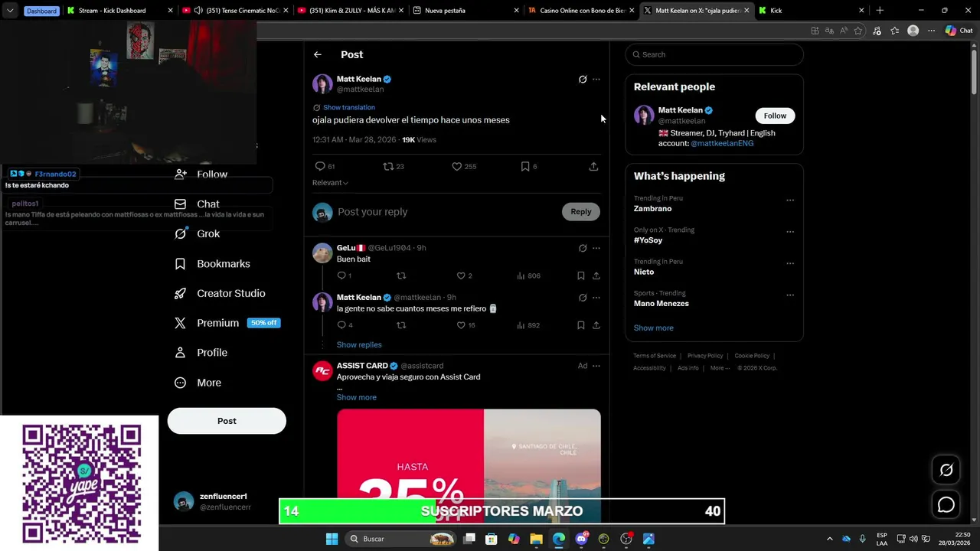Open more options on Assist Card ad
The height and width of the screenshot is (551, 980).
[x=596, y=366]
